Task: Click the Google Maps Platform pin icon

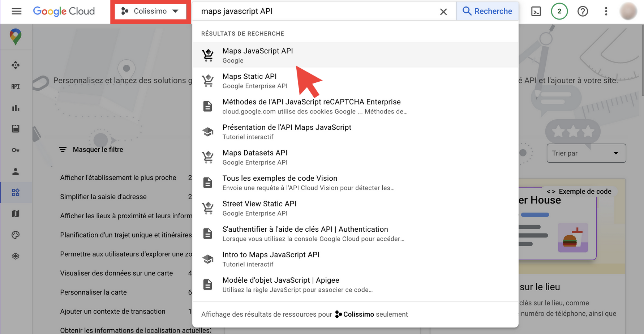Action: pos(16,37)
